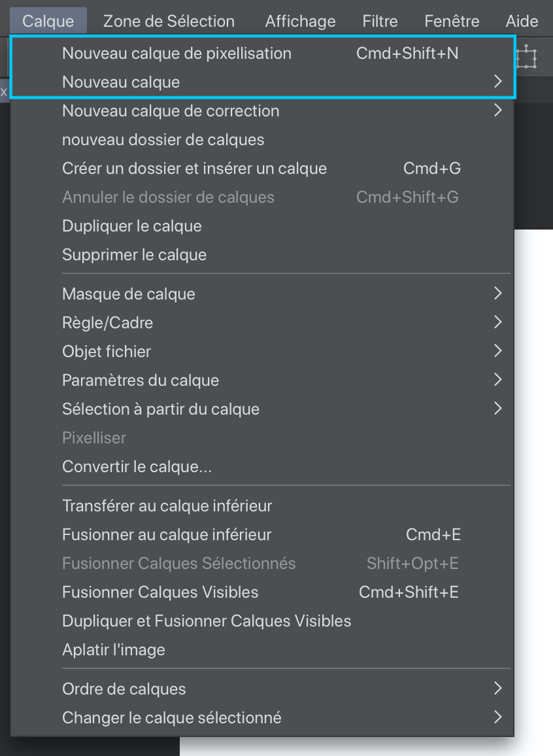Open the Règle/Cadre submenu
This screenshot has width=553, height=756.
[107, 323]
